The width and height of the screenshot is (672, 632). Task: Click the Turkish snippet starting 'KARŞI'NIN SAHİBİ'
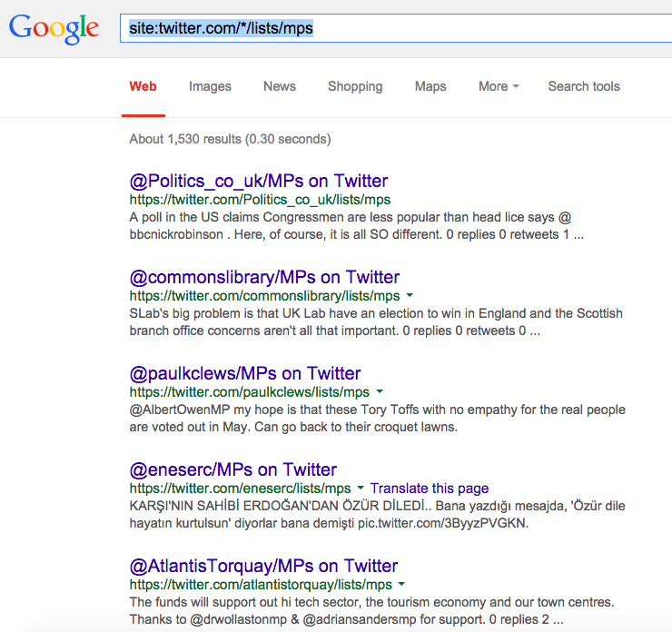pyautogui.click(x=377, y=515)
